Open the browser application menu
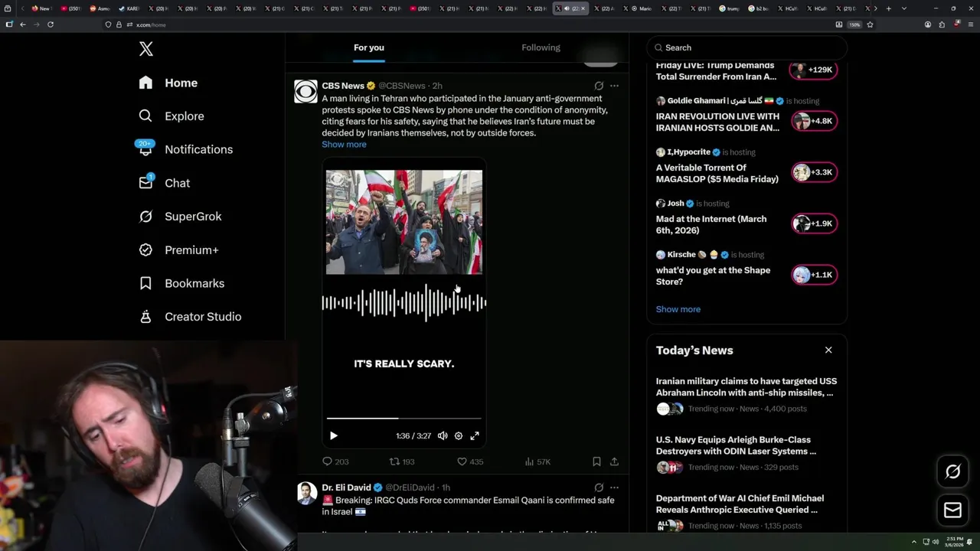Viewport: 980px width, 551px height. click(970, 24)
